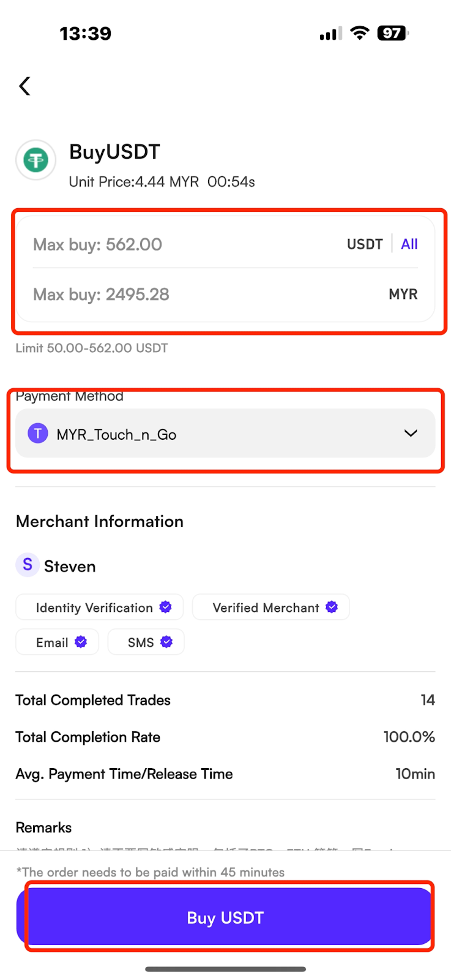
Task: Expand the payment method dropdown chevron
Action: tap(411, 433)
